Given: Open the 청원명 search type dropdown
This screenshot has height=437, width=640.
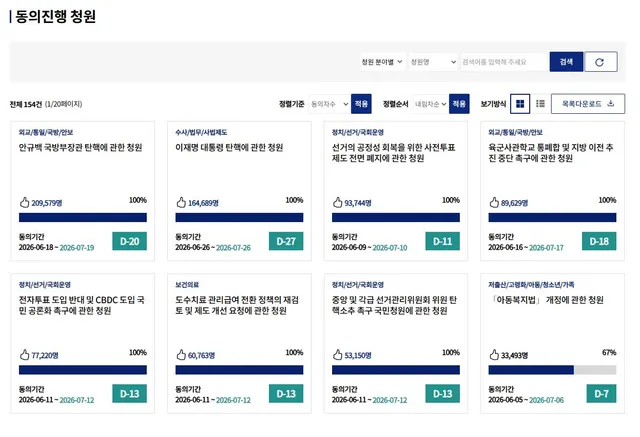Looking at the screenshot, I should pos(433,62).
